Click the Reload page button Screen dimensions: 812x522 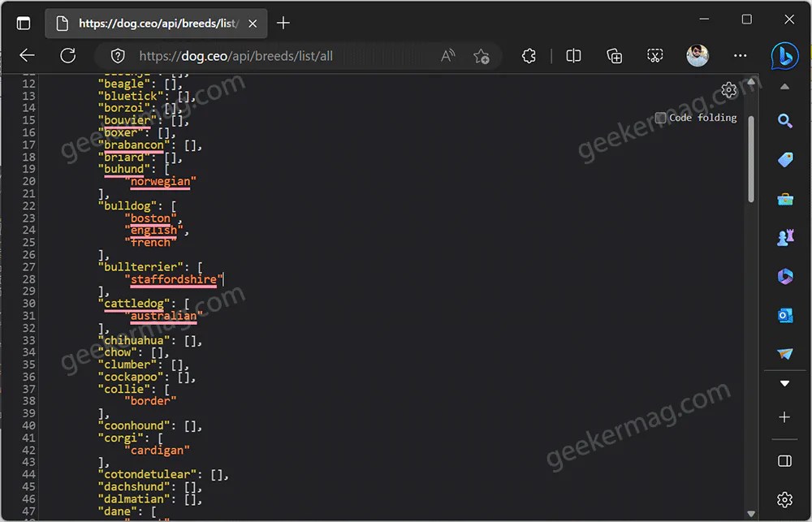[68, 55]
